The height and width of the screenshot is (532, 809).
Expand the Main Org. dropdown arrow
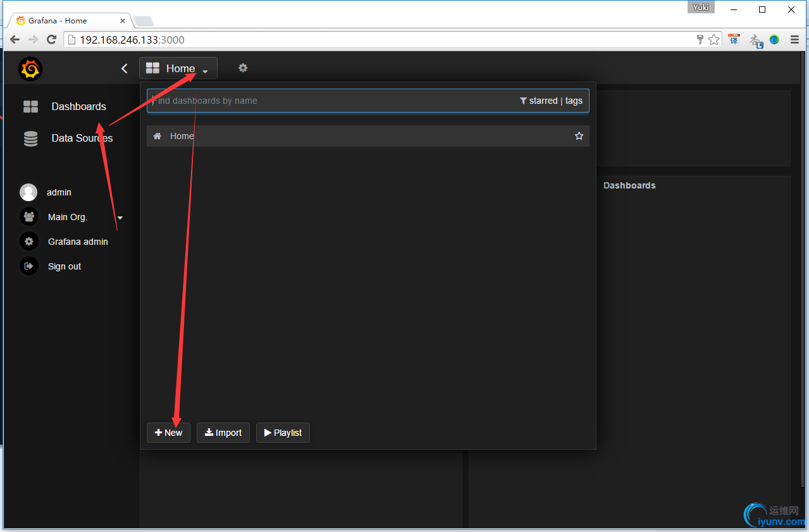(120, 218)
